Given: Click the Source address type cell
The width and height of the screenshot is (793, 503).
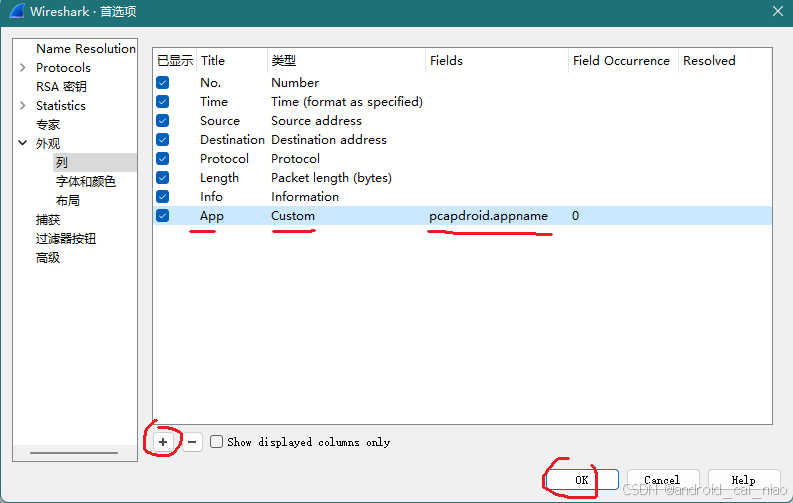Looking at the screenshot, I should [316, 121].
